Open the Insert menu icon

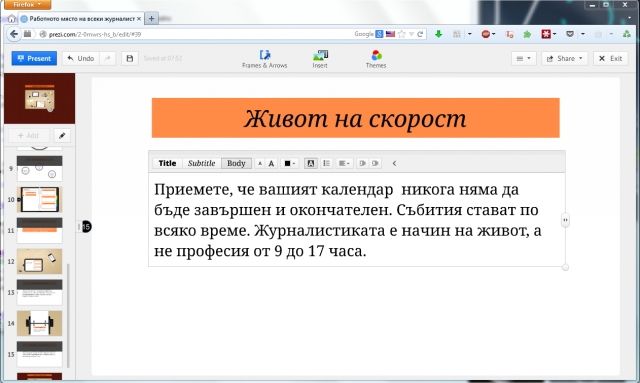pos(320,59)
